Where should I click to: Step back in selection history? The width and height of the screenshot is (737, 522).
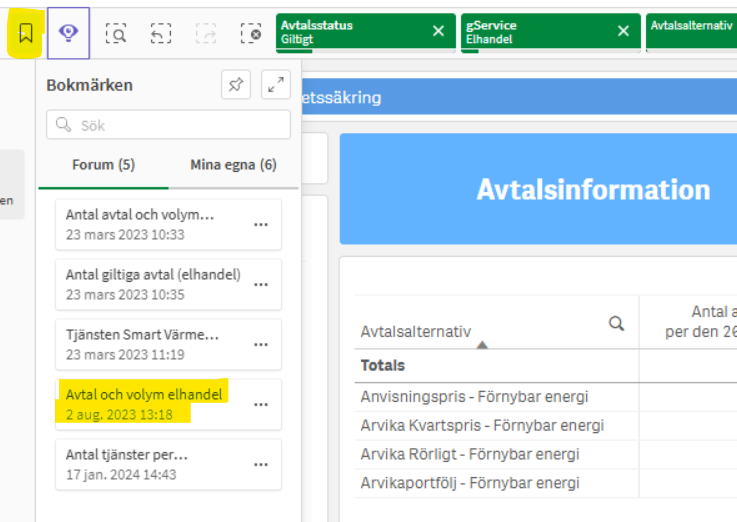[161, 33]
